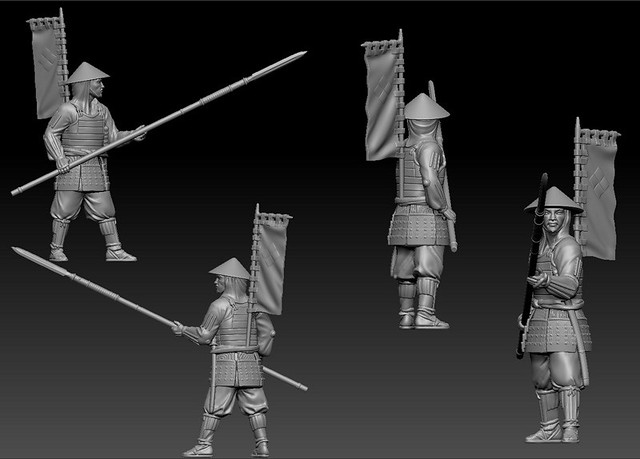The width and height of the screenshot is (640, 459).
Task: Click hat of back-facing upper-right soldier
Action: tap(427, 106)
